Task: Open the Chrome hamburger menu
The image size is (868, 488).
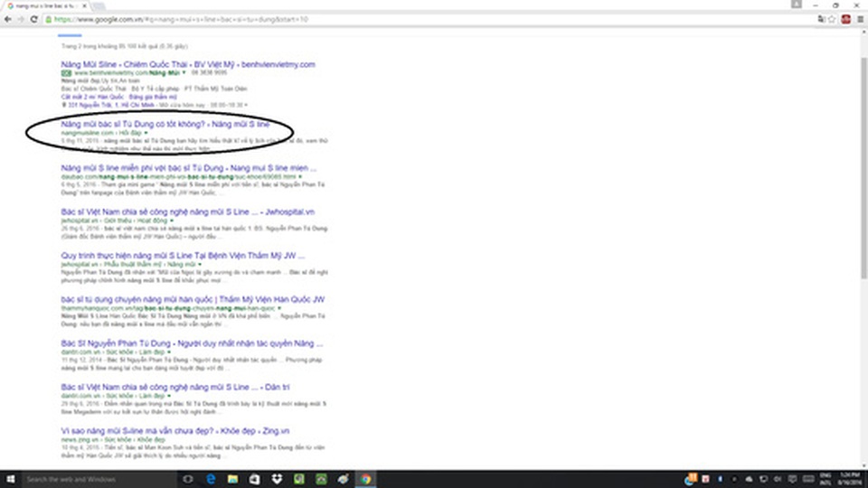Action: coord(859,18)
